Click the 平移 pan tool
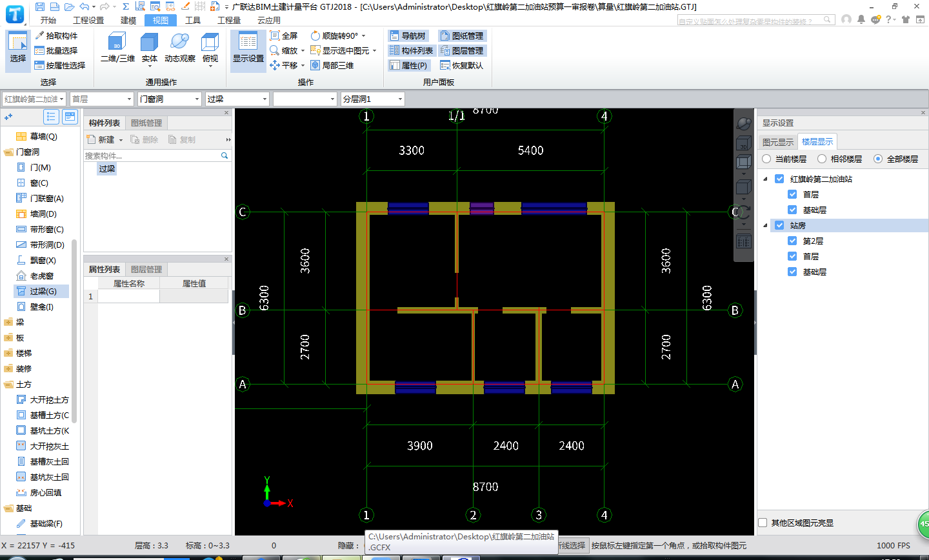929x560 pixels. pos(287,65)
